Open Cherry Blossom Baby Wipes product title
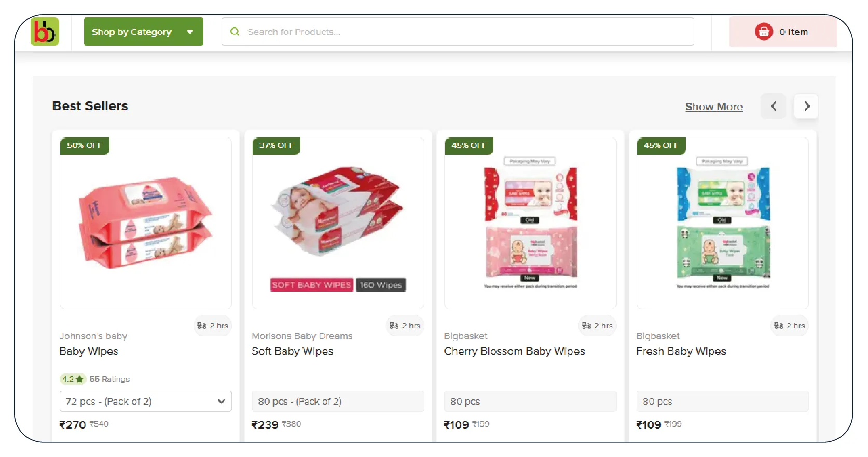Viewport: 868px width, 457px height. click(514, 351)
